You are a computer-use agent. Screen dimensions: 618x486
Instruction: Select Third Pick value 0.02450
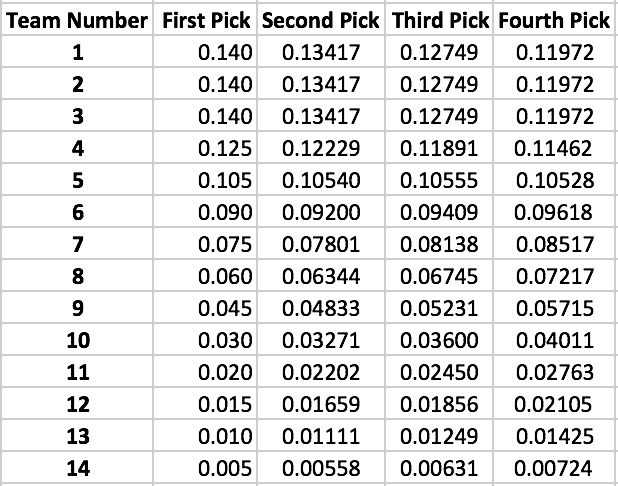click(439, 372)
